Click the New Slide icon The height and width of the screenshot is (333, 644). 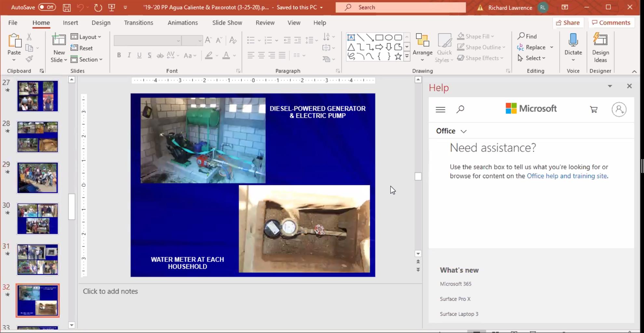pos(59,40)
